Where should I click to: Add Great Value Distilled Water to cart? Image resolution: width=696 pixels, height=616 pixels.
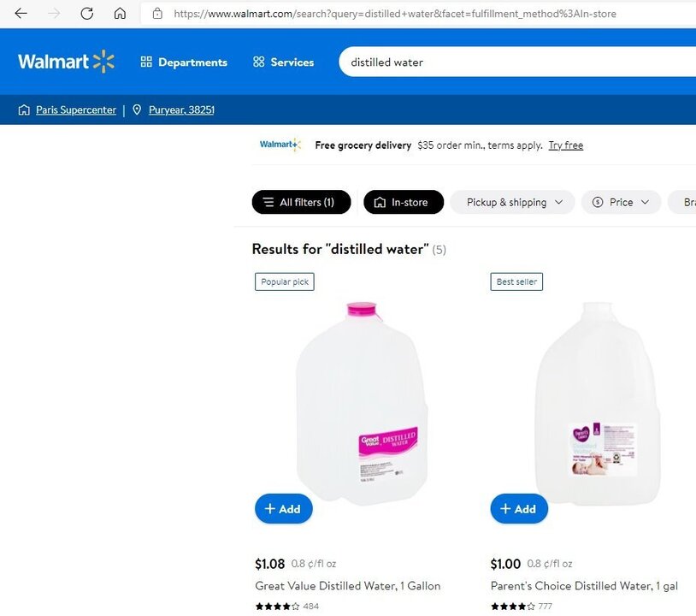283,509
